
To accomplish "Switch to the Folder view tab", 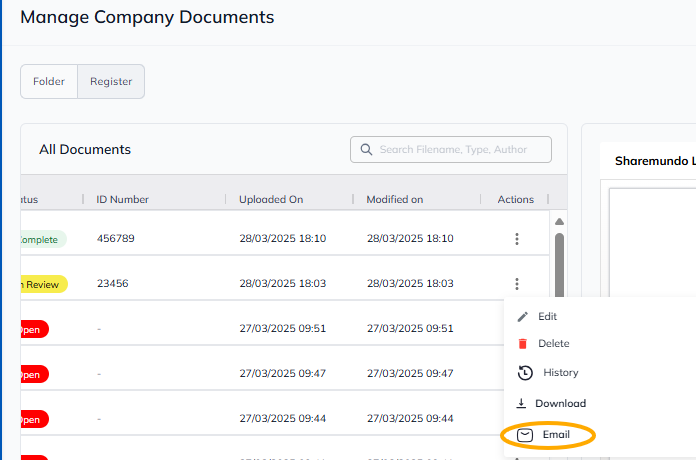I will (x=49, y=82).
